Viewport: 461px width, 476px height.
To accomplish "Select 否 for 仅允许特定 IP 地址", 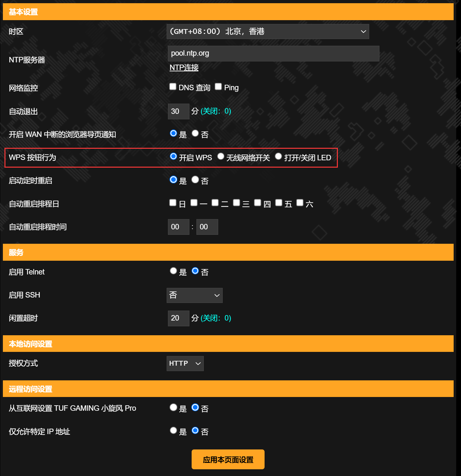I will [x=195, y=431].
